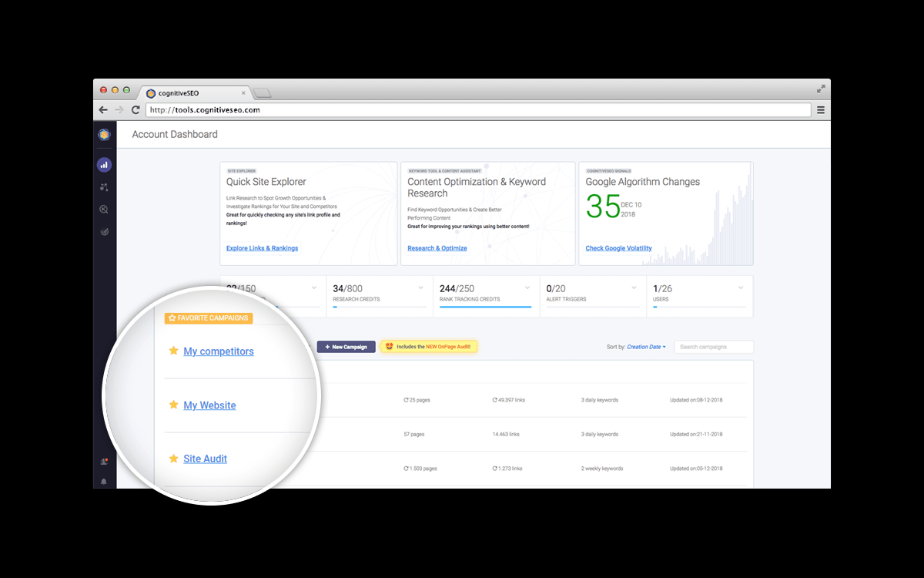Click the refresh icon beside 49.397 links
The height and width of the screenshot is (578, 924).
click(x=495, y=400)
